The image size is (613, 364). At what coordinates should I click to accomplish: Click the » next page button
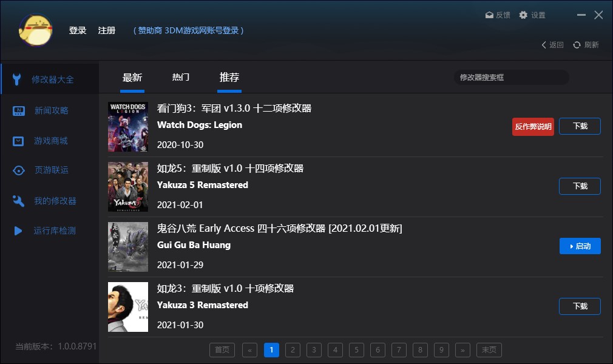point(462,350)
